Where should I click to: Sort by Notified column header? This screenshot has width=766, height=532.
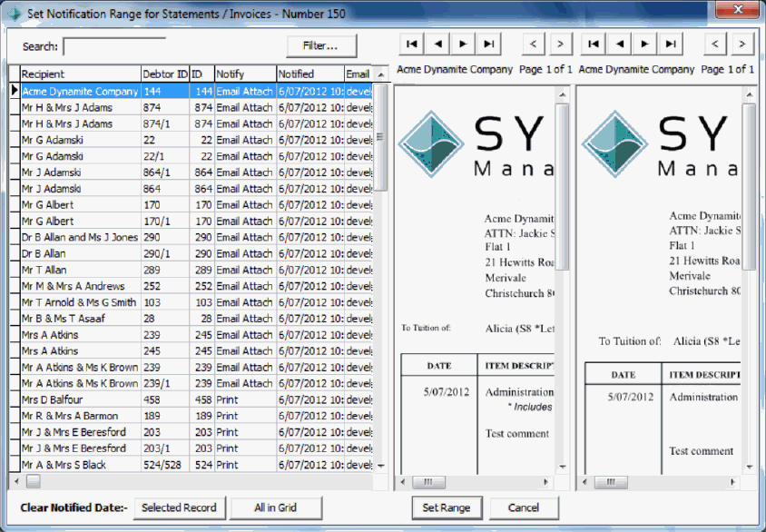pos(310,74)
